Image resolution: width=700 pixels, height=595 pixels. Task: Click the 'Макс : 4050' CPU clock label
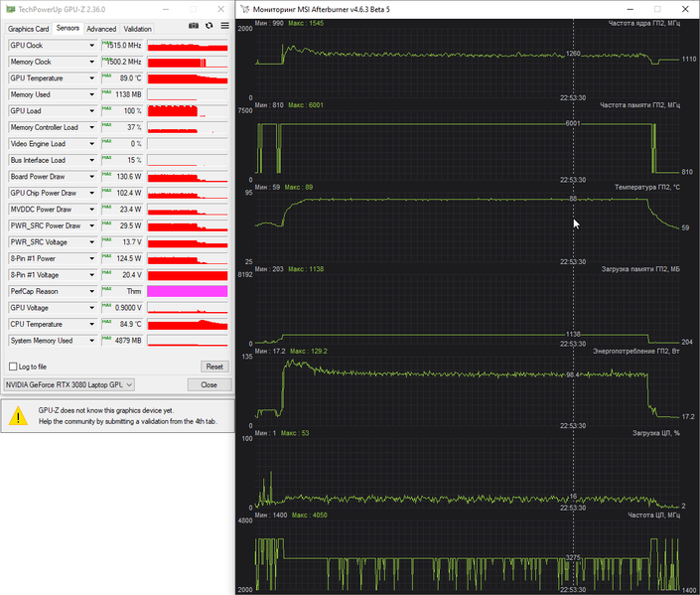click(x=310, y=516)
